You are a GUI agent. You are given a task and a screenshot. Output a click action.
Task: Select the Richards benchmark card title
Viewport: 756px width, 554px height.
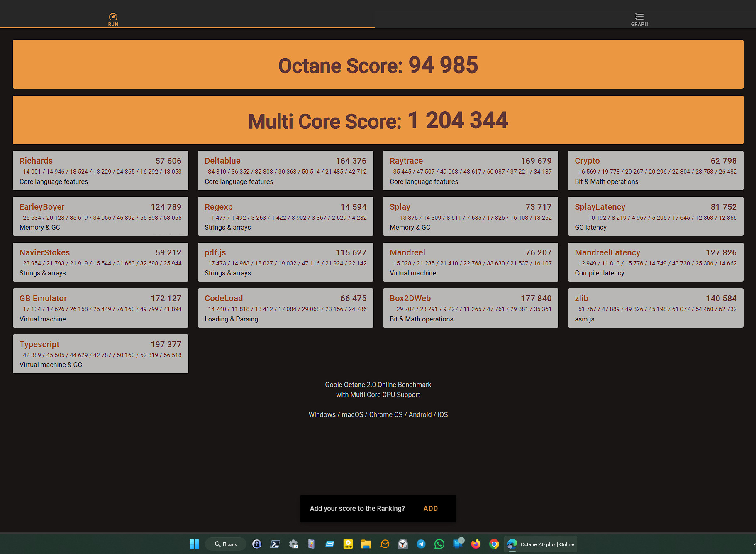pos(36,161)
